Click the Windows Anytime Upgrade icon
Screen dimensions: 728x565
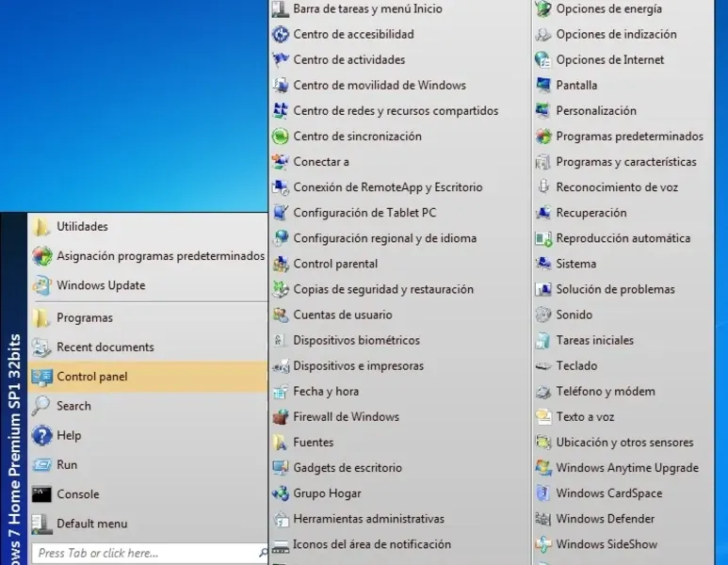pos(543,468)
